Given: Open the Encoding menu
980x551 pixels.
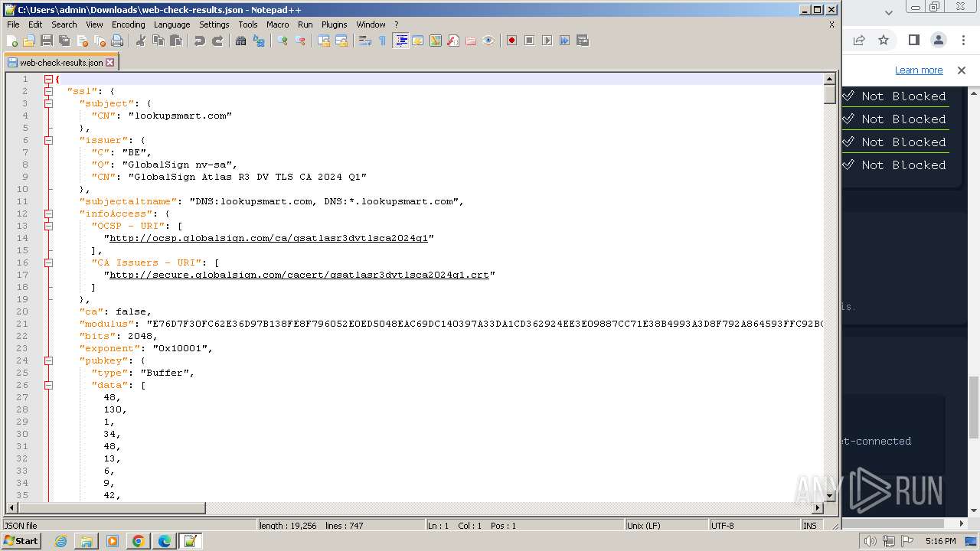Looking at the screenshot, I should (128, 24).
